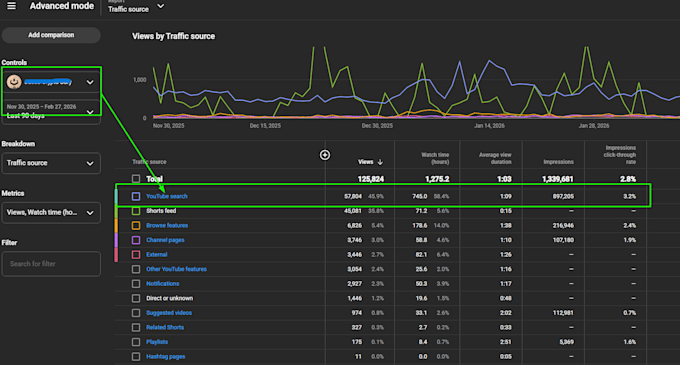Viewport: 680px width, 365px height.
Task: Click the Direct or unknown row label
Action: (170, 298)
